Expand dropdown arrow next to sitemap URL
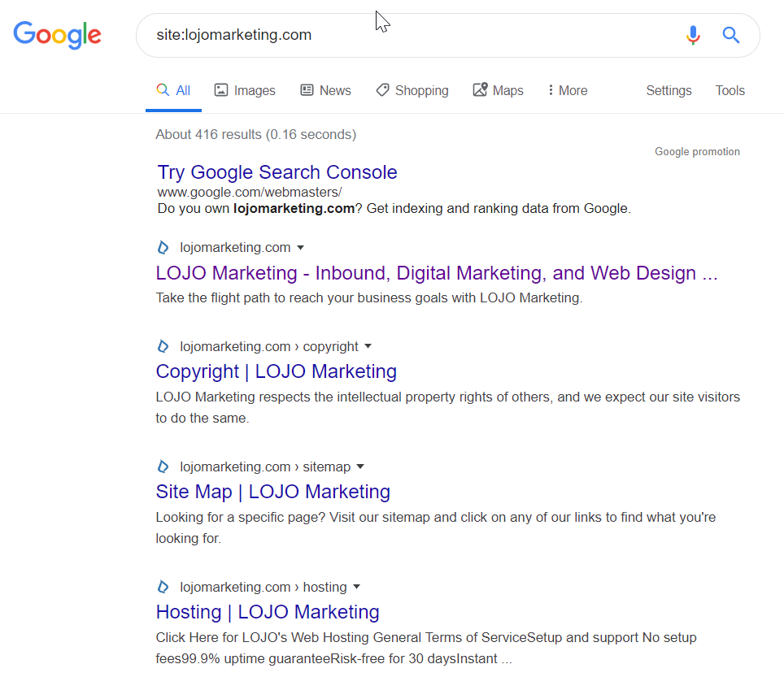 360,467
